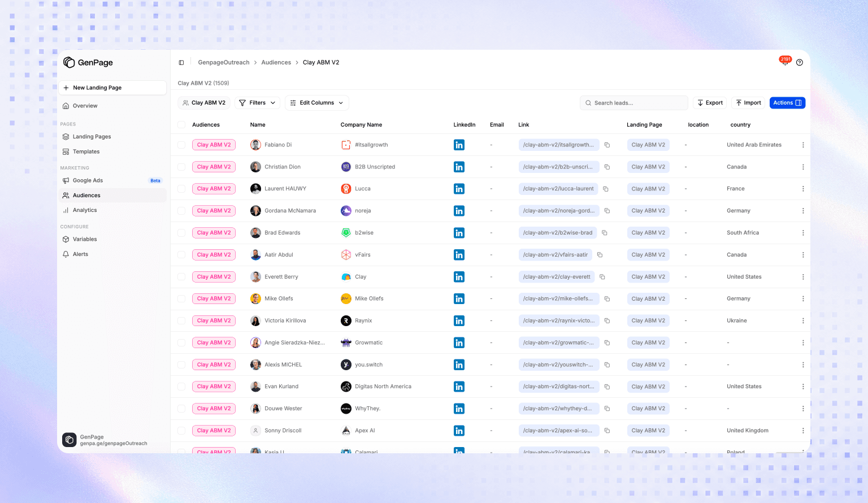Click Victoria Kirillova's avatar
Image resolution: width=868 pixels, height=503 pixels.
point(255,321)
